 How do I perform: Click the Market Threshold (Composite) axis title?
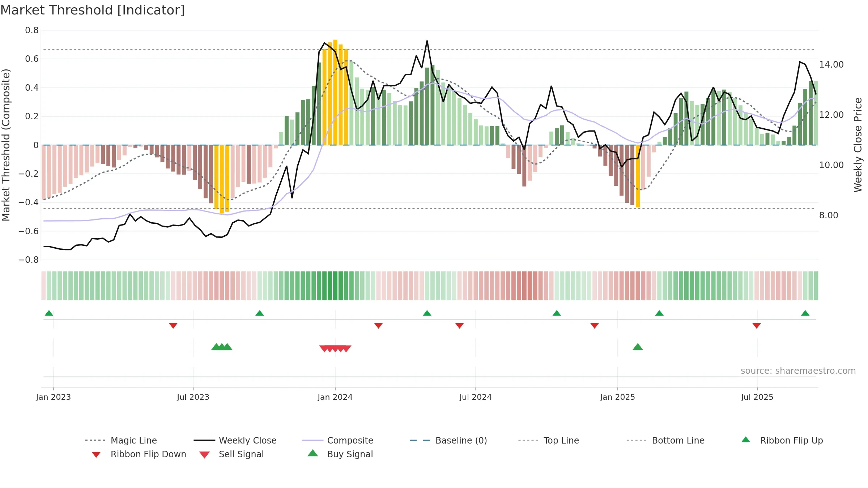(6, 145)
